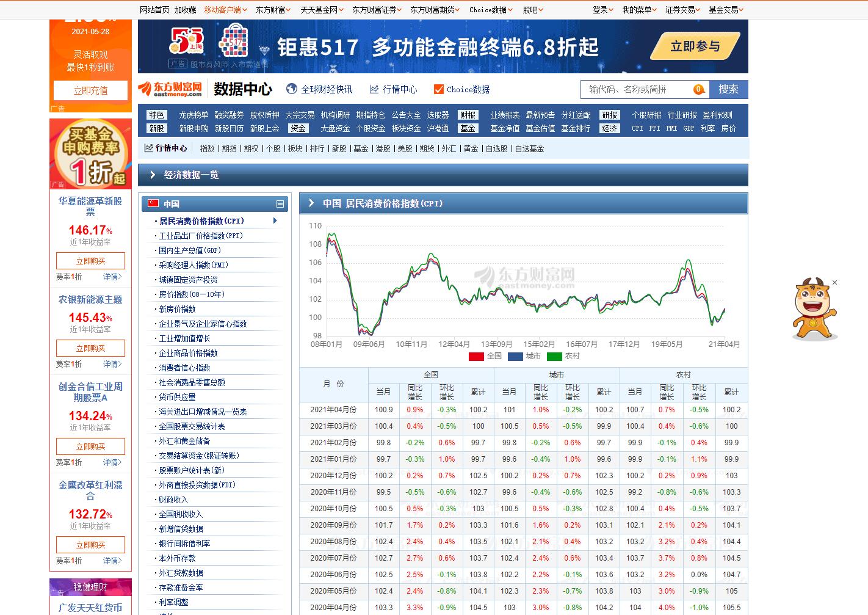868x615 pixels.
Task: Click the Eastmoney logo
Action: point(170,89)
